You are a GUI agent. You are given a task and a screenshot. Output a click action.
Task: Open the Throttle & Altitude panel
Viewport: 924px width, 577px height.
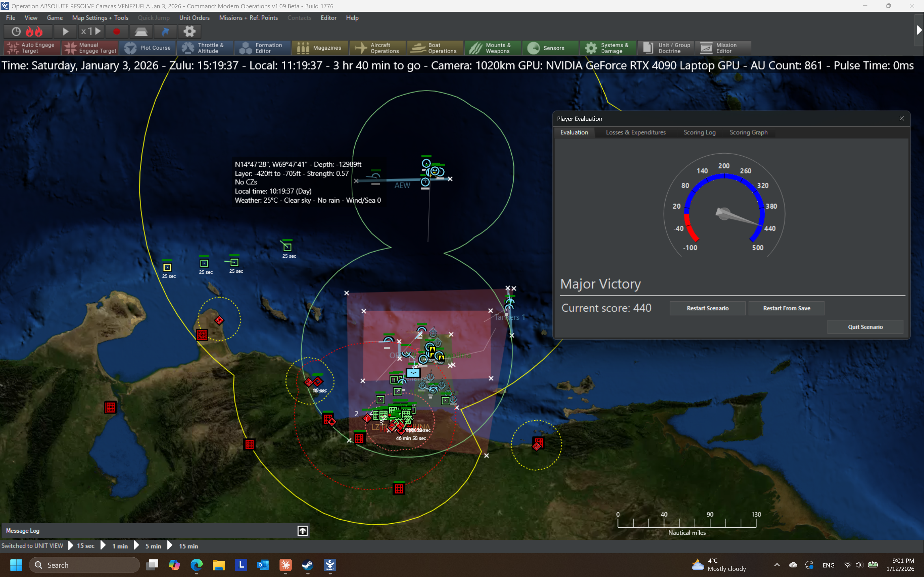(x=205, y=48)
